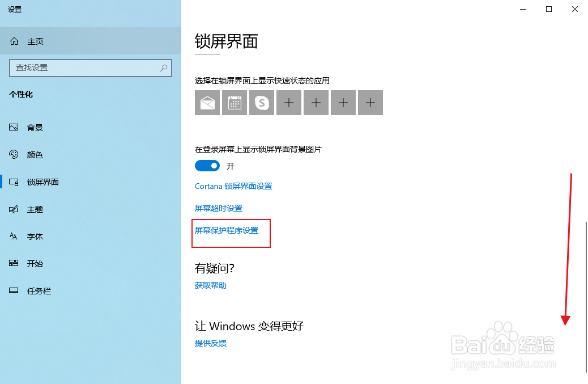Select the Skype quick status app icon

(x=261, y=103)
